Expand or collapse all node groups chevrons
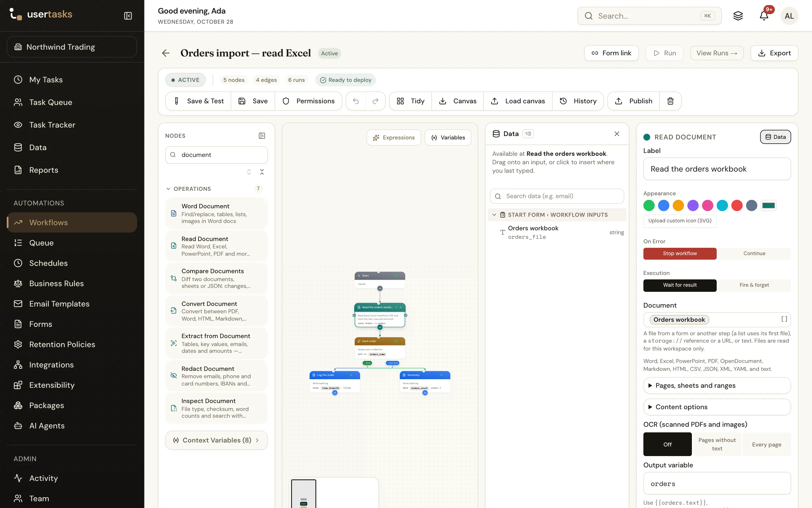The width and height of the screenshot is (812, 508). coord(249,172)
